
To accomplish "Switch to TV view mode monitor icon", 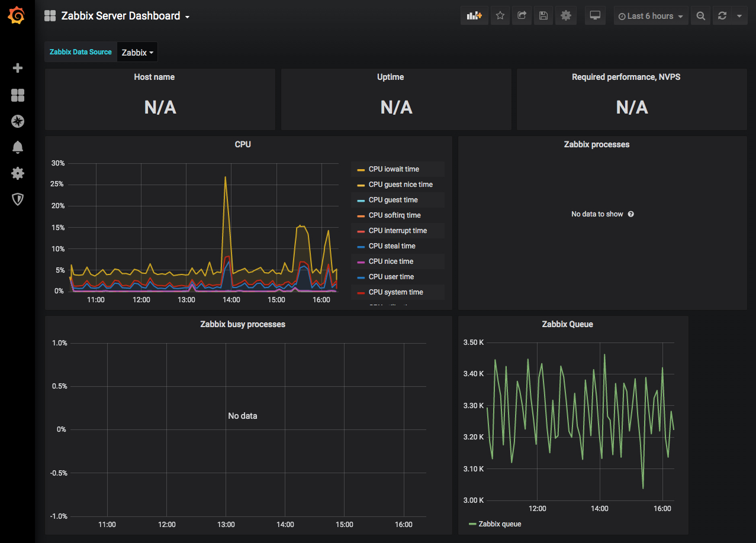I will pyautogui.click(x=596, y=16).
